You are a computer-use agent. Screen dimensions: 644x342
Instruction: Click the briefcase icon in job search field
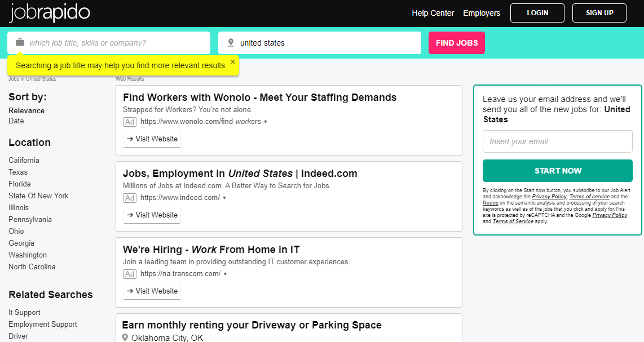click(x=20, y=42)
